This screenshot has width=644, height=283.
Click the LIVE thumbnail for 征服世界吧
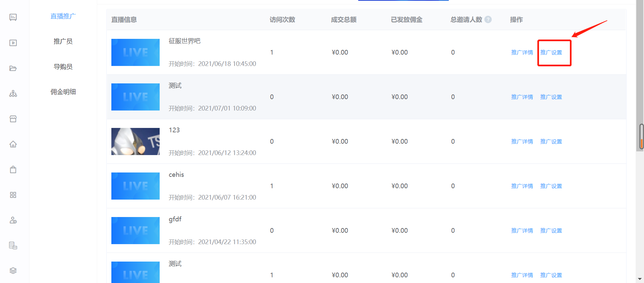pos(136,52)
